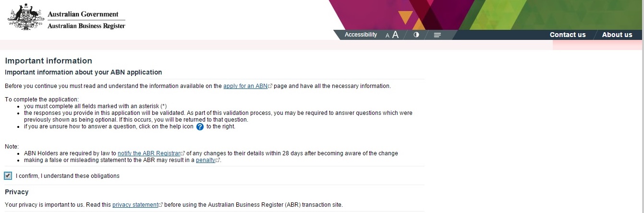This screenshot has width=644, height=213.
Task: Open the 'notify the ABR Registrar' link
Action: (149, 153)
